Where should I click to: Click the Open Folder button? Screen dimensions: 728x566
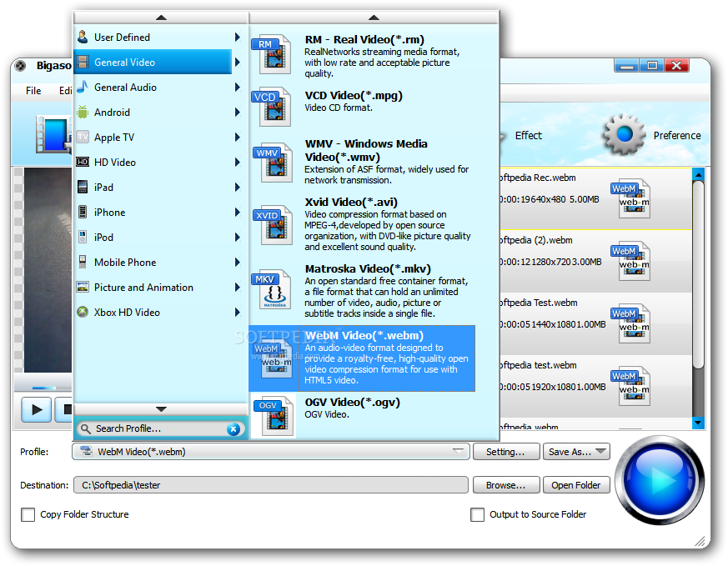point(576,485)
